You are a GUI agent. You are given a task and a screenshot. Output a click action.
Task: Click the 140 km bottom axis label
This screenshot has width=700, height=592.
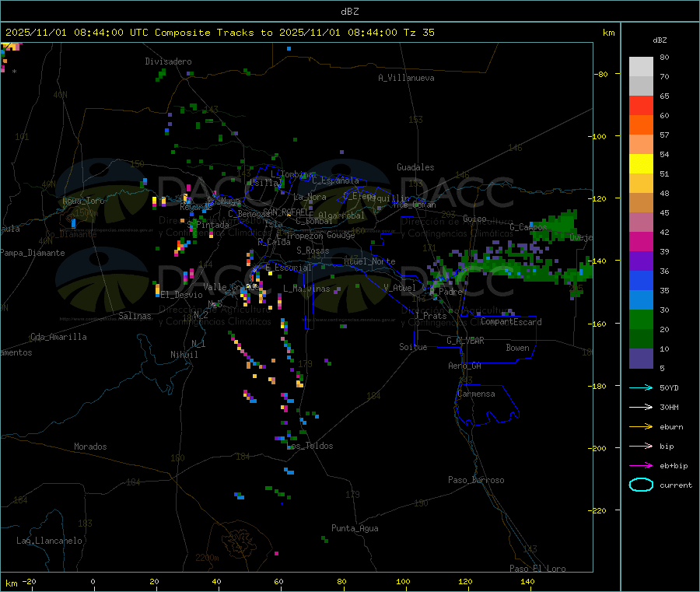click(x=527, y=581)
